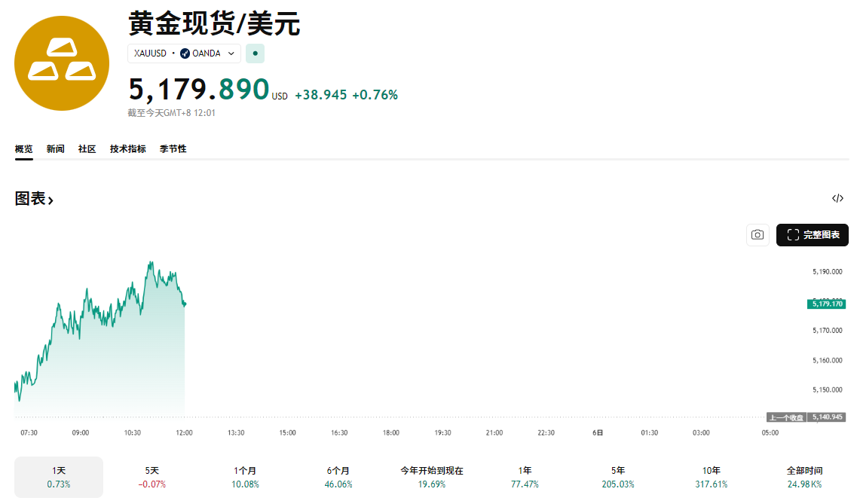Select the 全部时间 range option
Screen dimensions: 857x504
[x=803, y=476]
